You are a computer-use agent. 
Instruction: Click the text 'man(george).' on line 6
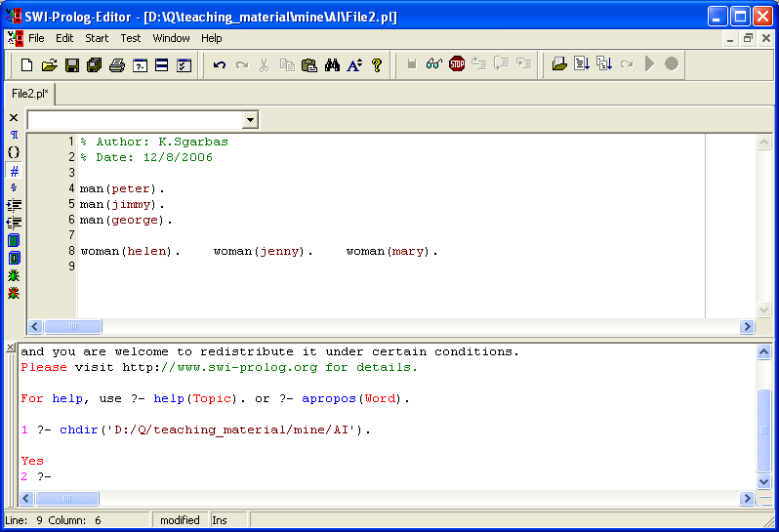(126, 220)
